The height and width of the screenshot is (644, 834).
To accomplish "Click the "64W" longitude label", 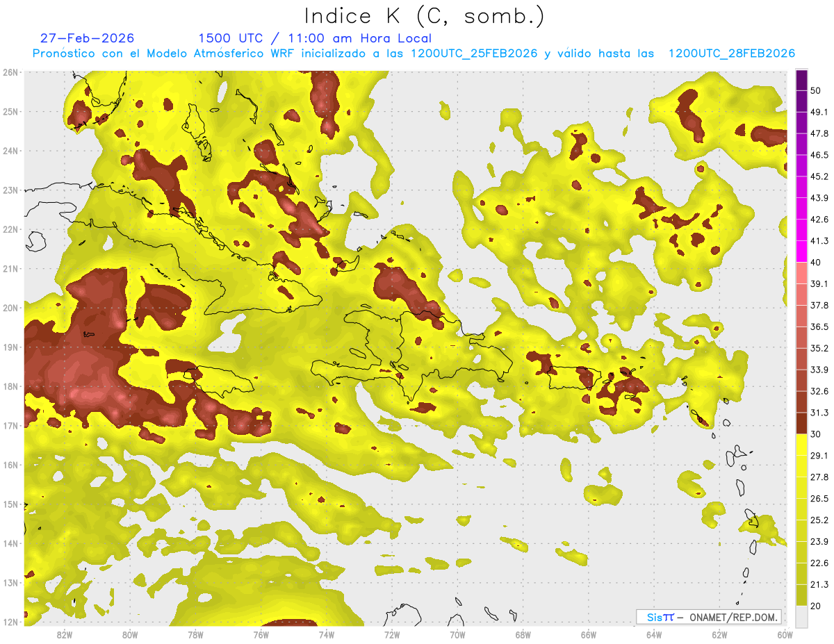I will [654, 634].
